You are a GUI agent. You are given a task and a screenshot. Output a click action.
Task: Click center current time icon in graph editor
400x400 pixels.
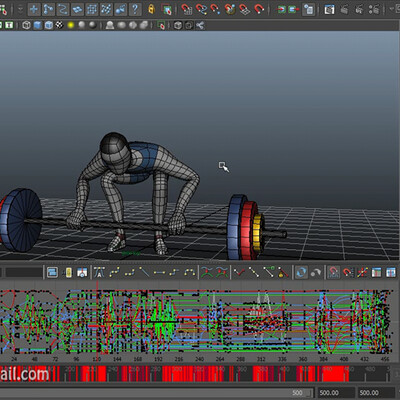tap(82, 272)
